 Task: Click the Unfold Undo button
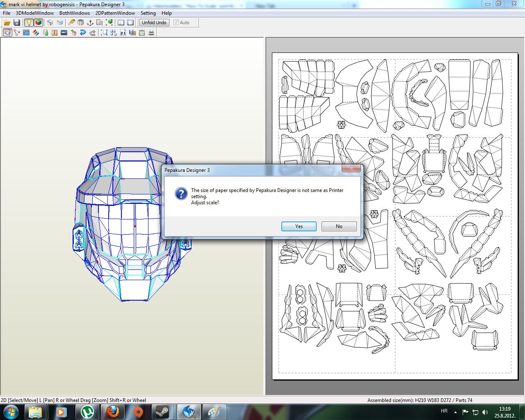[154, 23]
